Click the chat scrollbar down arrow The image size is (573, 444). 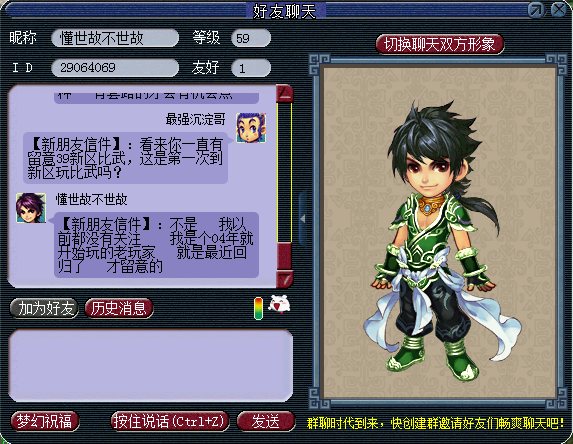[x=285, y=279]
